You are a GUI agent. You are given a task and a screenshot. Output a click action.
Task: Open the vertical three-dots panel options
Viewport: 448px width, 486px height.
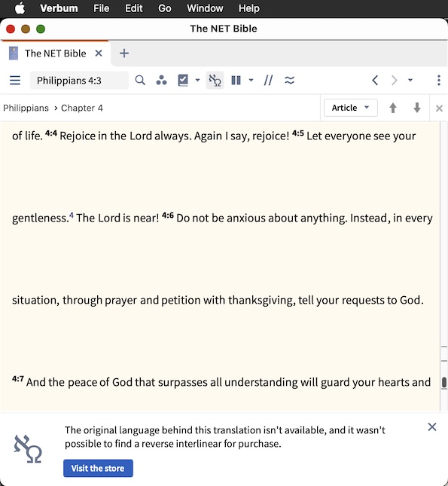tap(439, 81)
